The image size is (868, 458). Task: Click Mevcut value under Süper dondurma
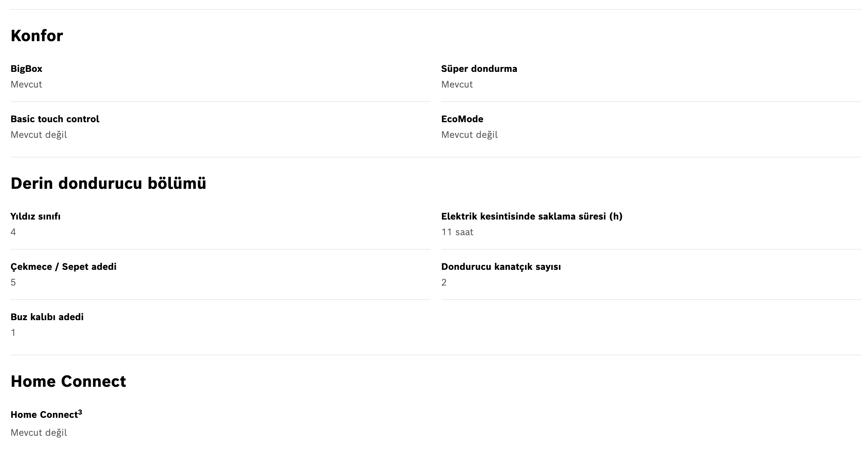tap(457, 84)
